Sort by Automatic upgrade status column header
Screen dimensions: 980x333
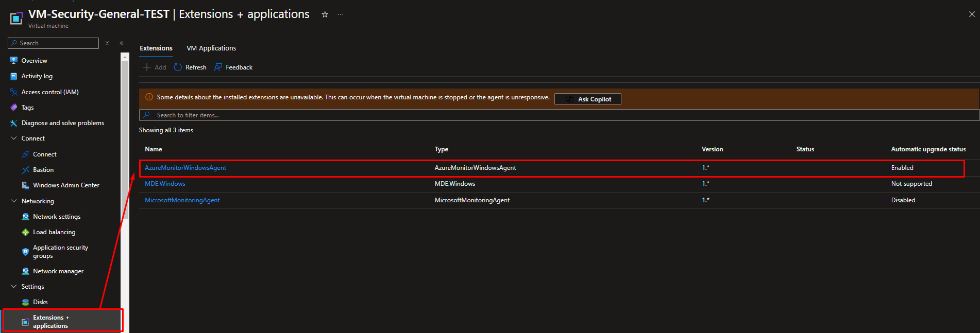point(928,149)
